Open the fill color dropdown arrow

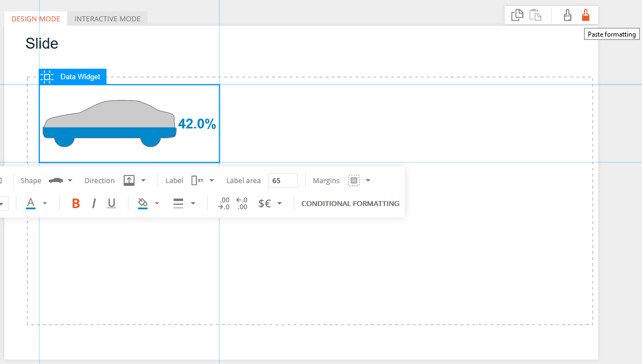coord(157,203)
